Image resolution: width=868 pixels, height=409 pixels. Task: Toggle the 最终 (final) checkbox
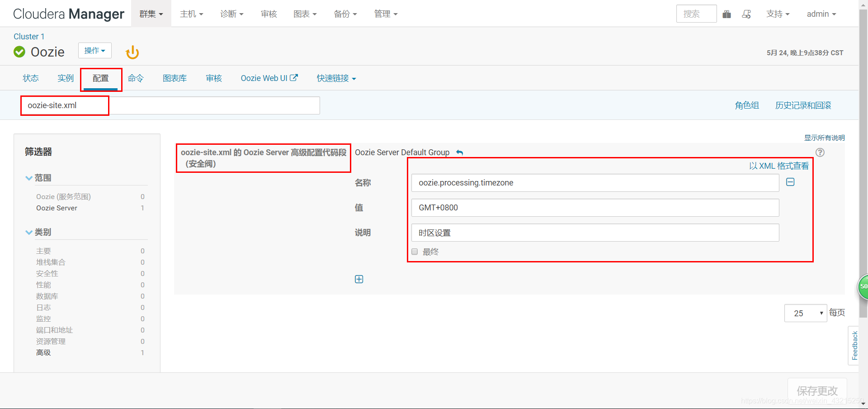[415, 252]
